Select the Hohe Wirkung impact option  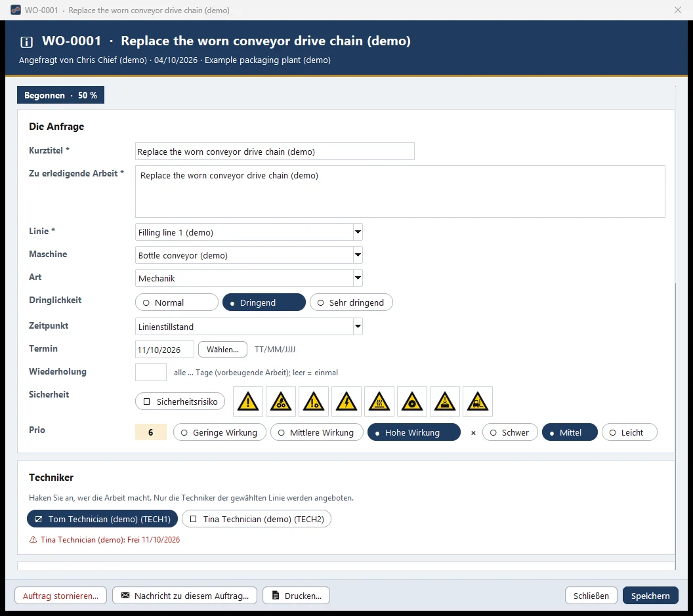[x=414, y=432]
